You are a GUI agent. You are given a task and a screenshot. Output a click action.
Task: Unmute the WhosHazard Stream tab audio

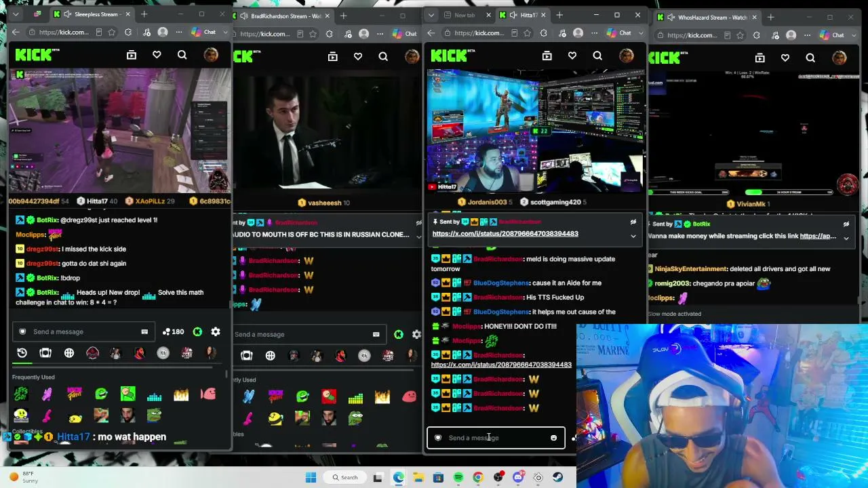670,17
